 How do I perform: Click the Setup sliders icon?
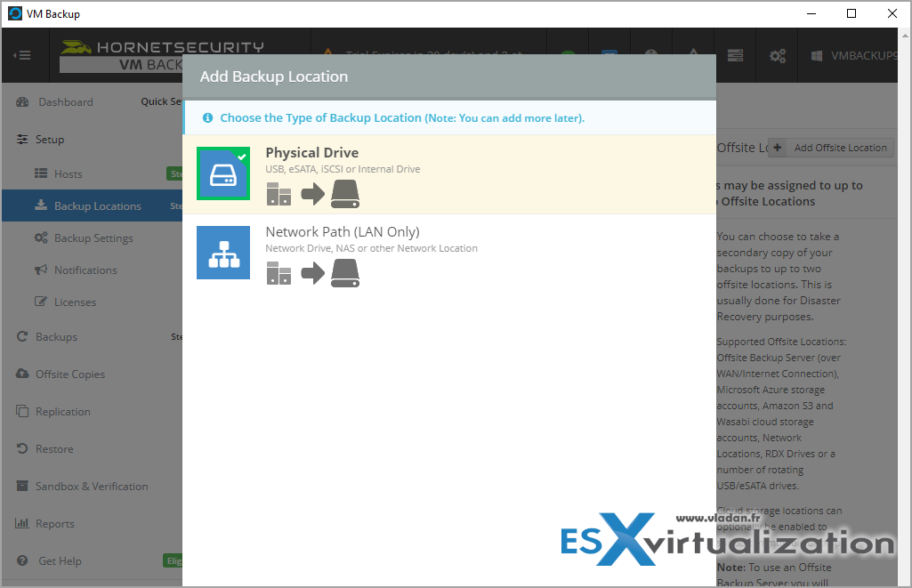tap(22, 139)
